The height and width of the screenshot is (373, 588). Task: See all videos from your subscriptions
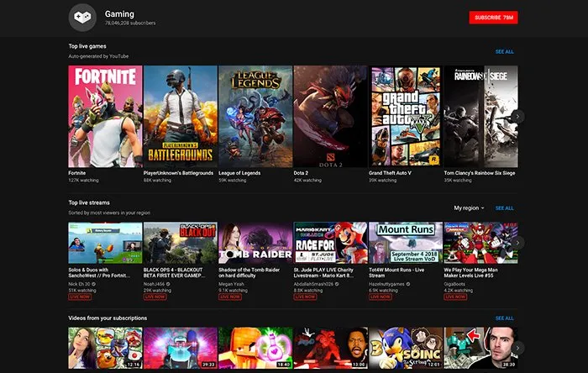coord(504,318)
